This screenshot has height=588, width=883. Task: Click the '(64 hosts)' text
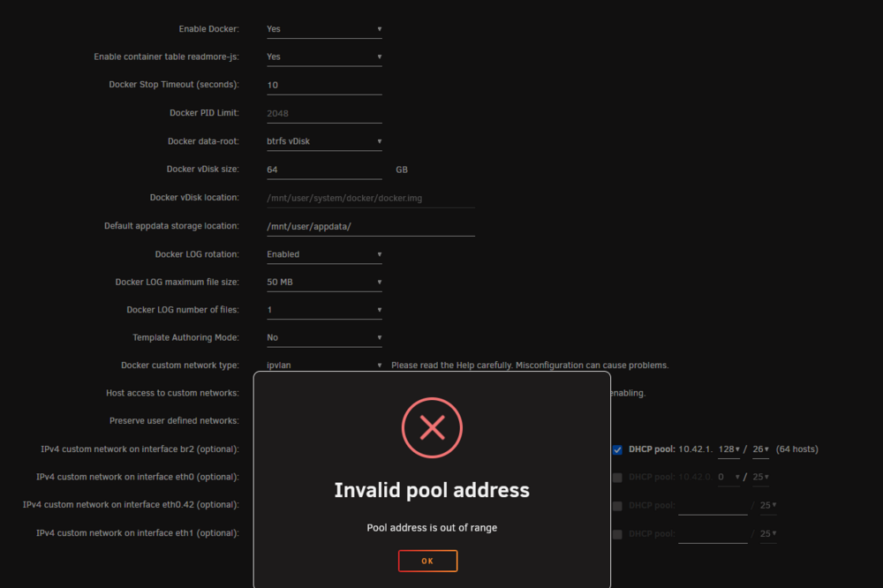pos(796,449)
